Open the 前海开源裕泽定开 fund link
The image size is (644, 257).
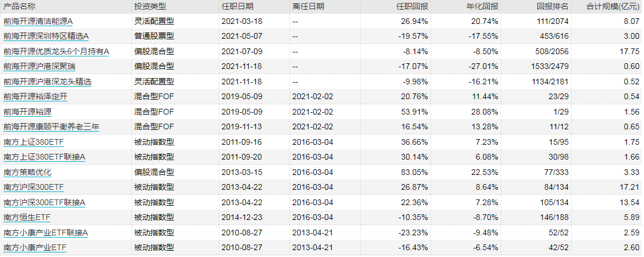coord(35,96)
